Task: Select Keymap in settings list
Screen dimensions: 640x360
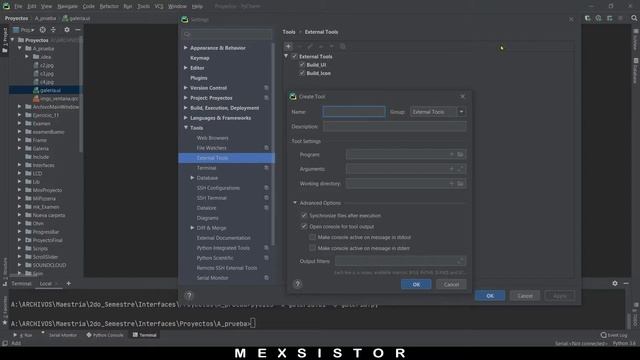Action: click(200, 58)
